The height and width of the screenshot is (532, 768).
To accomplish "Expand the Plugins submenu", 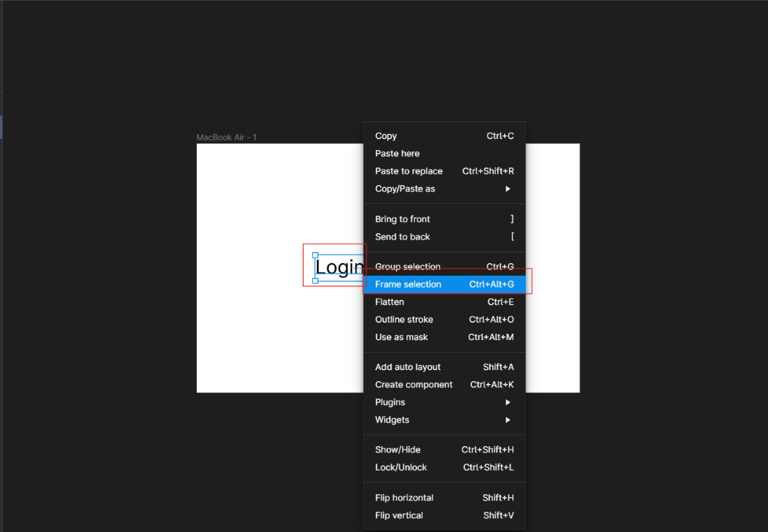I will [x=390, y=401].
